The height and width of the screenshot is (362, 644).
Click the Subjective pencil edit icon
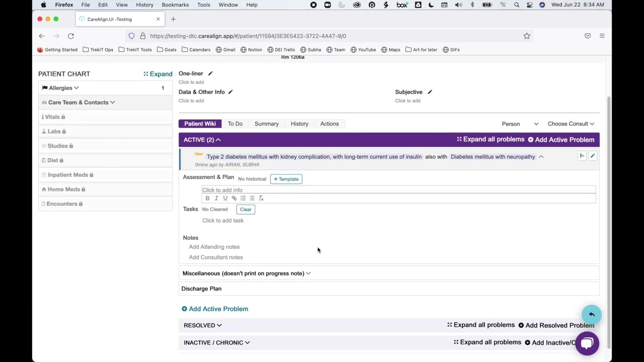point(430,92)
